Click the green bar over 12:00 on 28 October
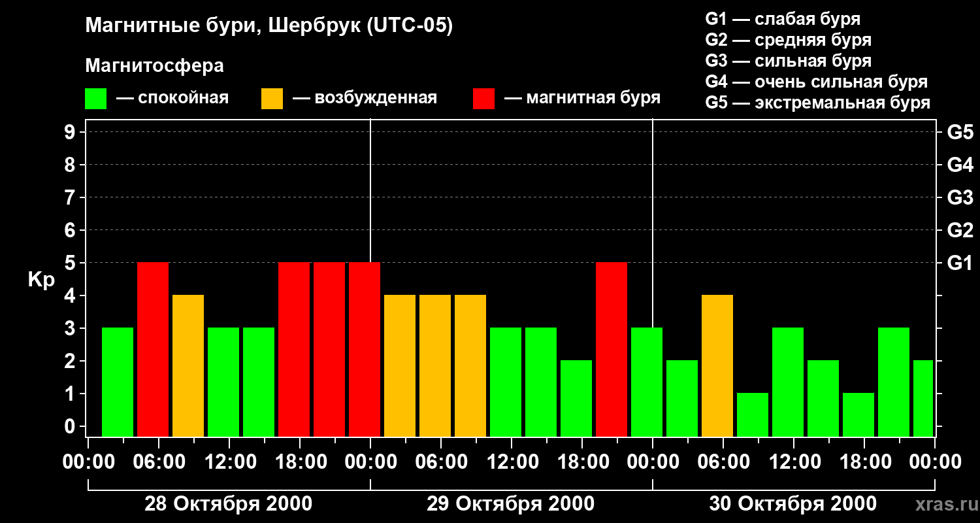Screen dimensions: 980x523 [223, 382]
